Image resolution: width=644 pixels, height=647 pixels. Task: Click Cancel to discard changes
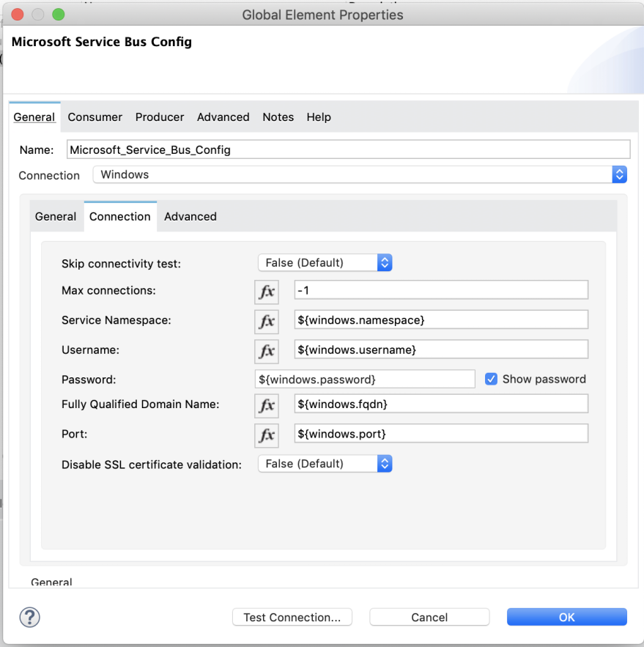click(x=429, y=616)
